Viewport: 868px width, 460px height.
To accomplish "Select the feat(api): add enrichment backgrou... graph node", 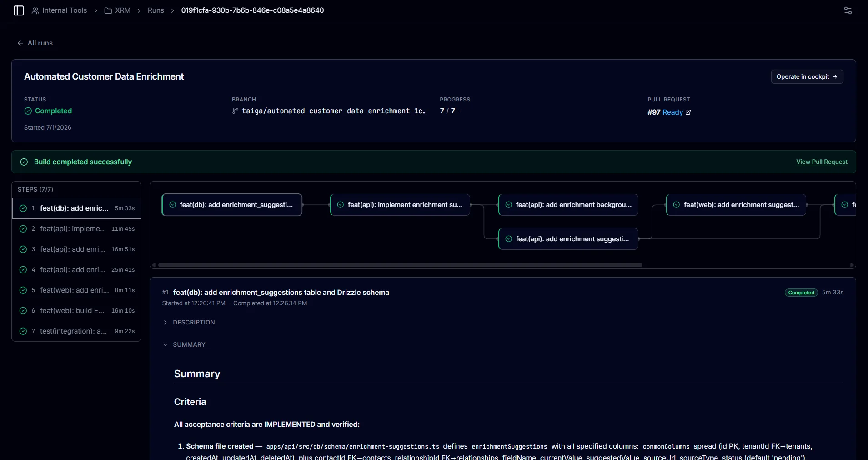I will click(568, 205).
